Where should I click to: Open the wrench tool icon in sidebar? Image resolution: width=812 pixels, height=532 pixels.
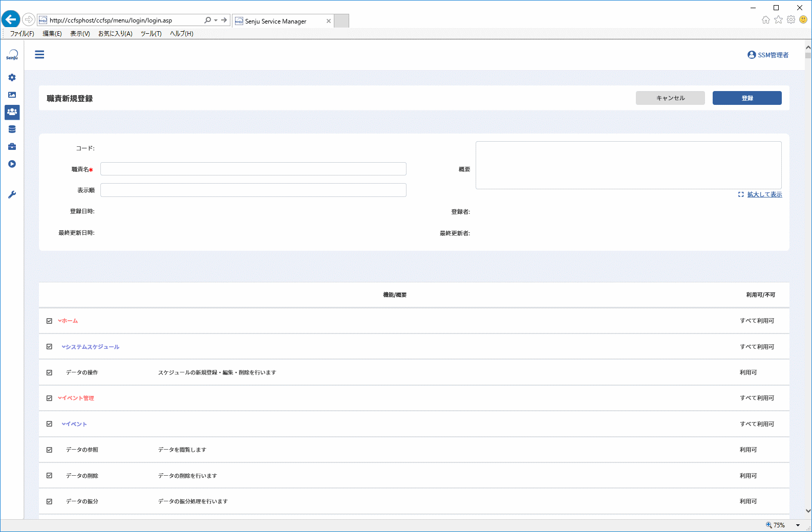click(x=12, y=194)
